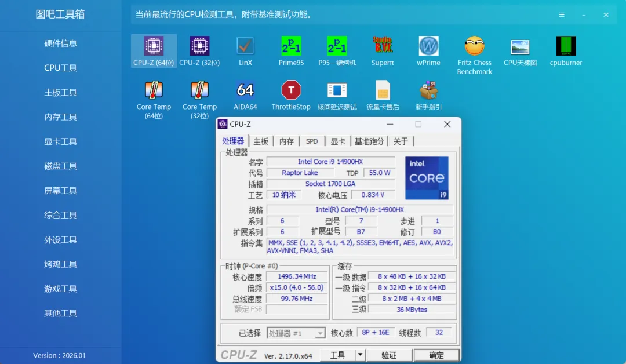626x364 pixels.
Task: Open 内存工具 category
Action: (60, 117)
